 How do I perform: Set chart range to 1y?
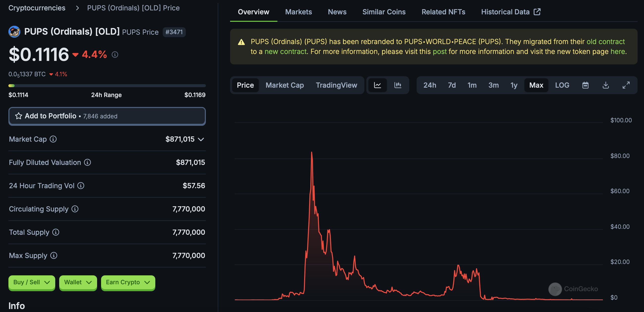(x=514, y=85)
